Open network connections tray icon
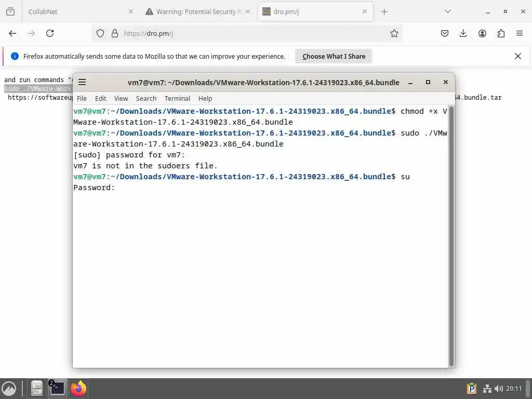Image resolution: width=532 pixels, height=399 pixels. 487,389
